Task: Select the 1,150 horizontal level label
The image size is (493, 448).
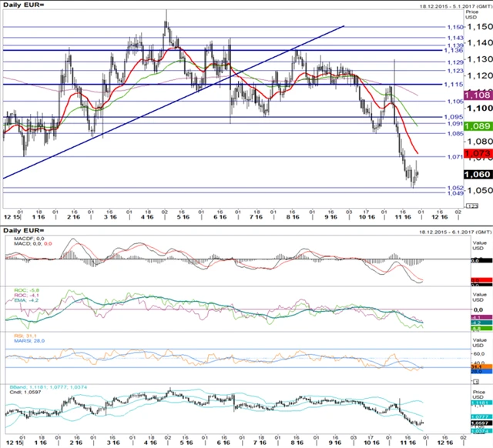Action: pos(455,28)
